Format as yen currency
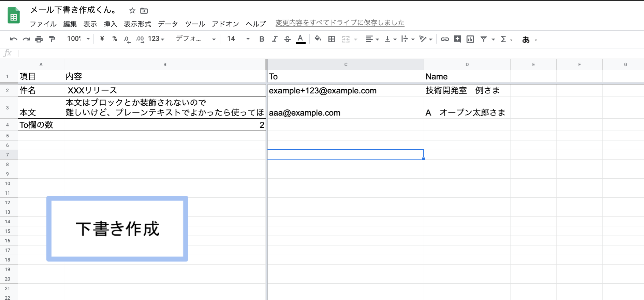This screenshot has width=644, height=300. [102, 39]
